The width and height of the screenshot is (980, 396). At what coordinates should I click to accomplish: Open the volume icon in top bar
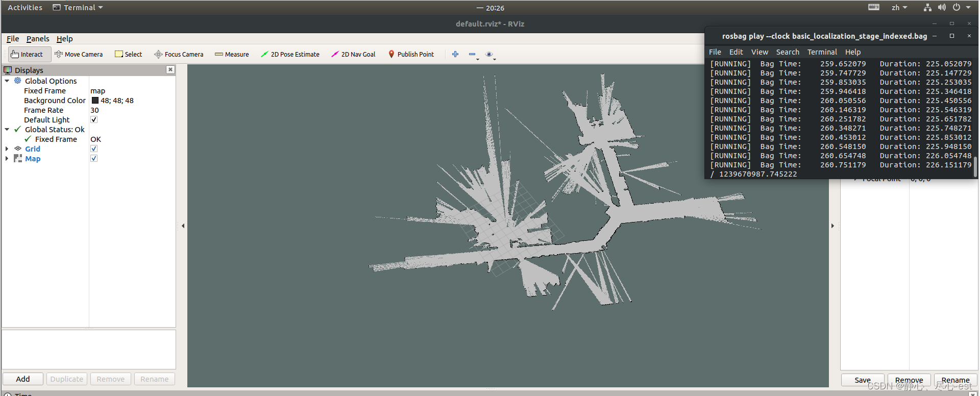coord(942,8)
